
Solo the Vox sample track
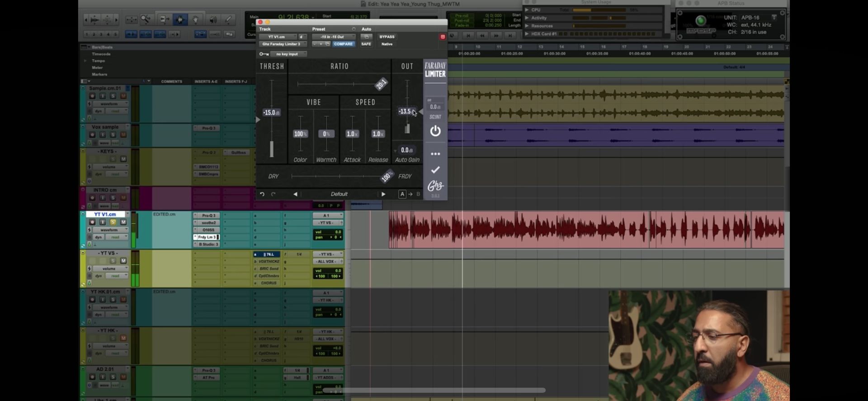tap(113, 135)
